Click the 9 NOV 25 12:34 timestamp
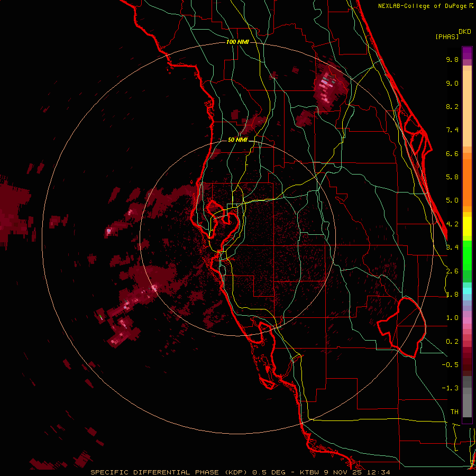476x476 pixels. tap(358, 472)
